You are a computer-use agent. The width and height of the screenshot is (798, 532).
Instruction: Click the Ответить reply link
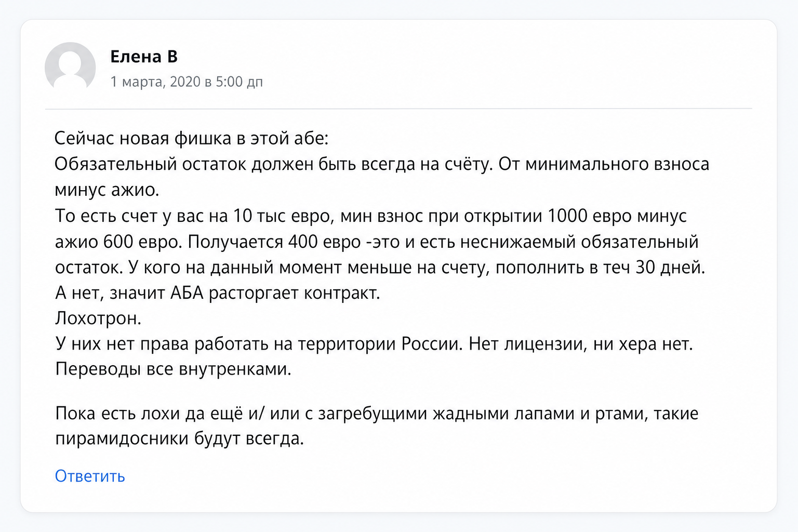90,476
